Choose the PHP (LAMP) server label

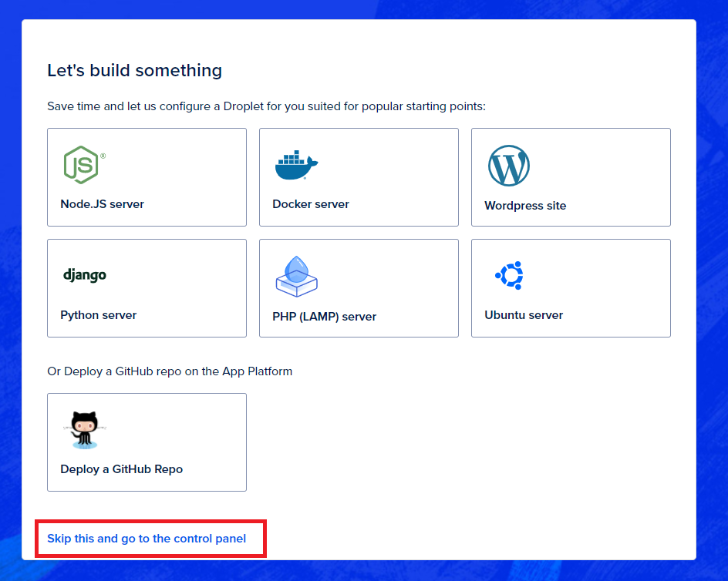[324, 317]
